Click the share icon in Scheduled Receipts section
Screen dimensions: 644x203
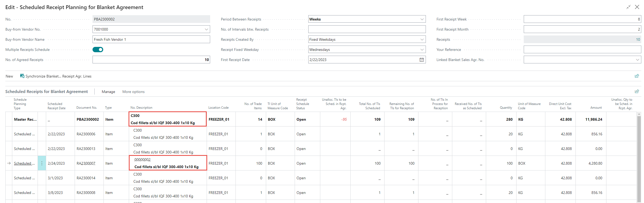[x=637, y=91]
